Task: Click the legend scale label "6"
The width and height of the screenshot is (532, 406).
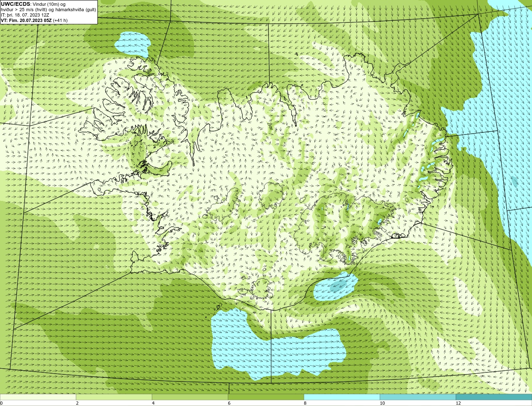Action: (x=229, y=403)
